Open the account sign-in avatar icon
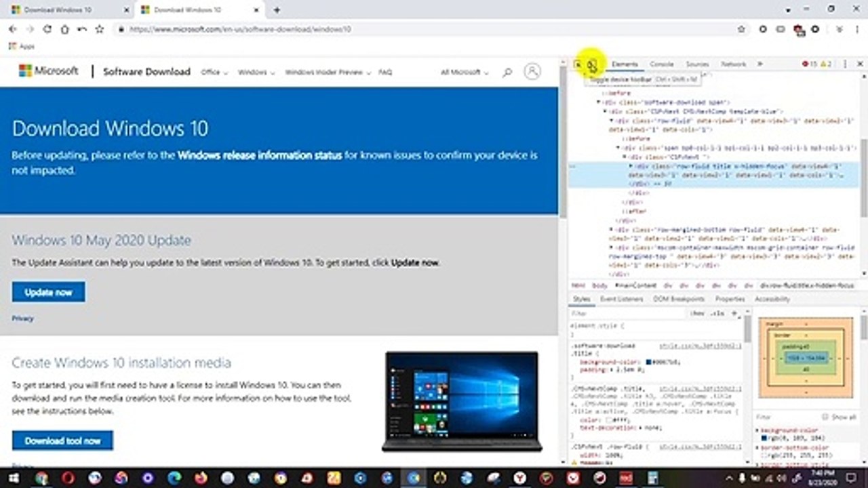This screenshot has width=868, height=488. click(533, 72)
